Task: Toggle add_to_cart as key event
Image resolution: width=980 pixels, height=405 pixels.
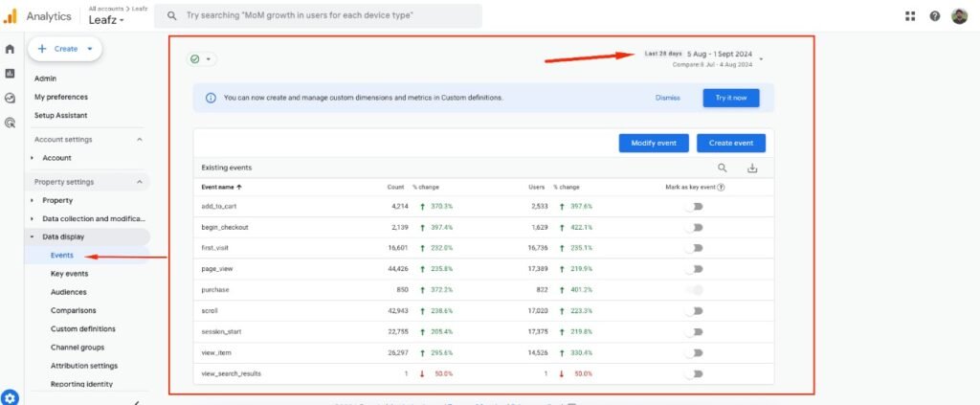Action: 695,206
